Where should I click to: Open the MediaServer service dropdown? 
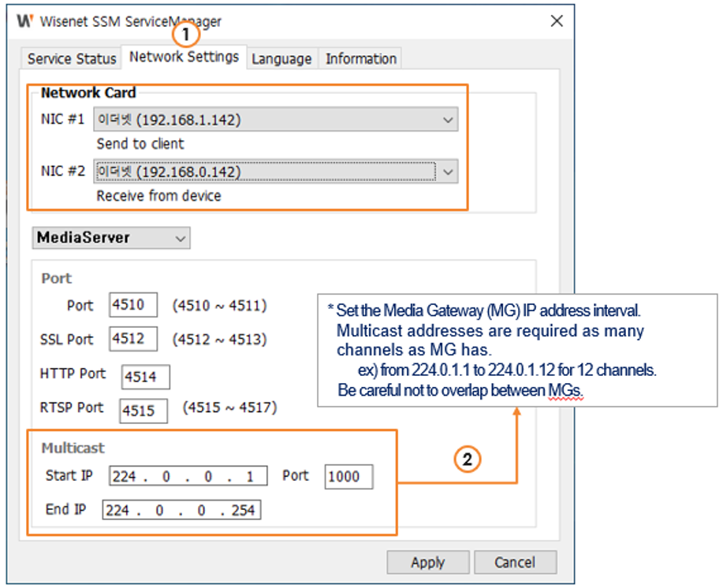click(x=111, y=237)
